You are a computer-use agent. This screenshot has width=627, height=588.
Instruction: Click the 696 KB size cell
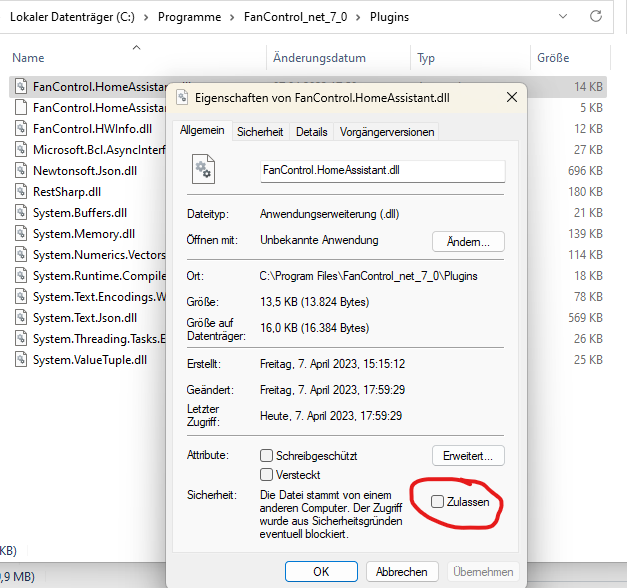[x=585, y=171]
